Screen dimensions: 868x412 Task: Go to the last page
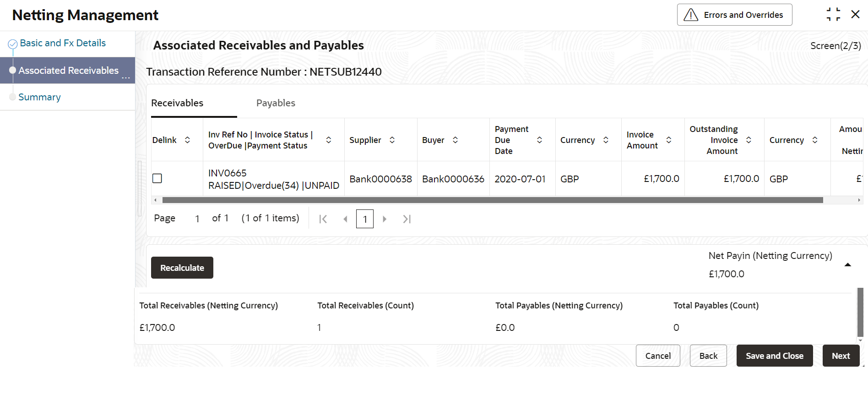click(407, 219)
